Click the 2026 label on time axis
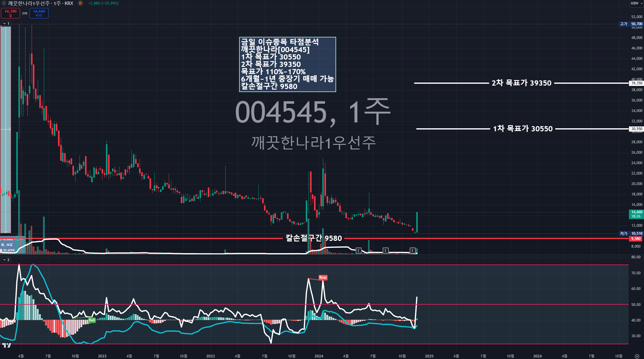 point(537,356)
